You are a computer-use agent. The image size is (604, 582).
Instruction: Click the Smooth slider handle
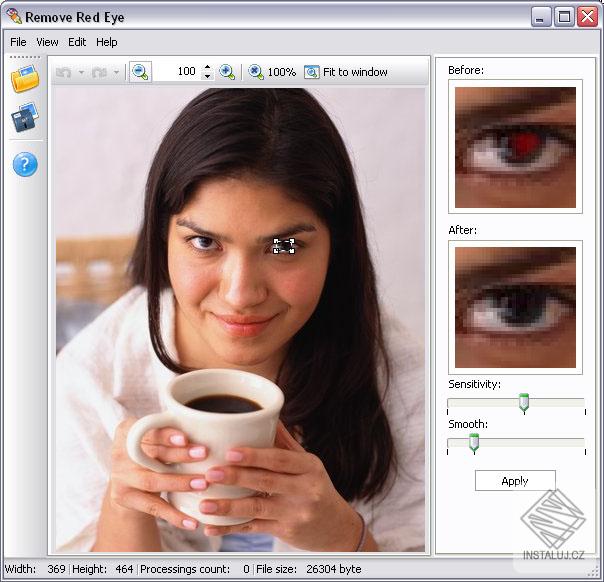pos(474,443)
